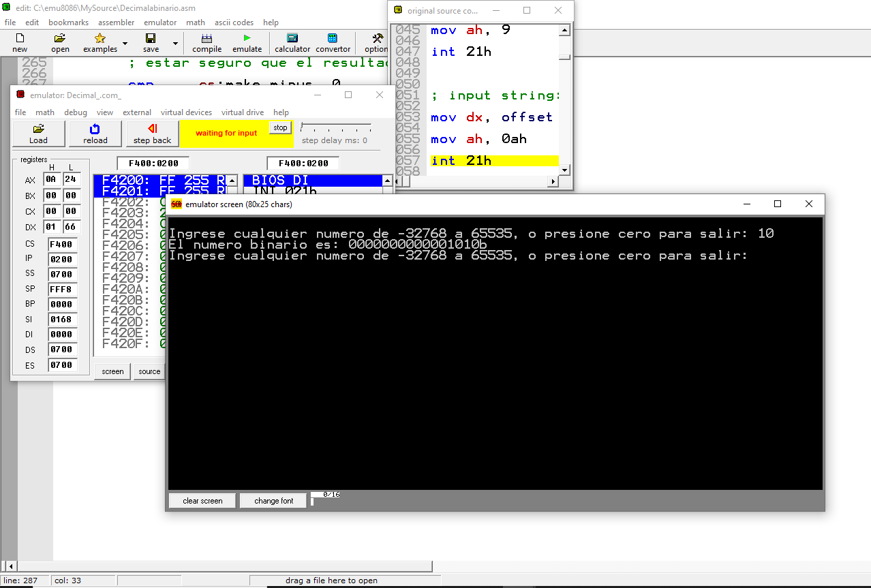Click the editor title bar icon

pos(6,6)
